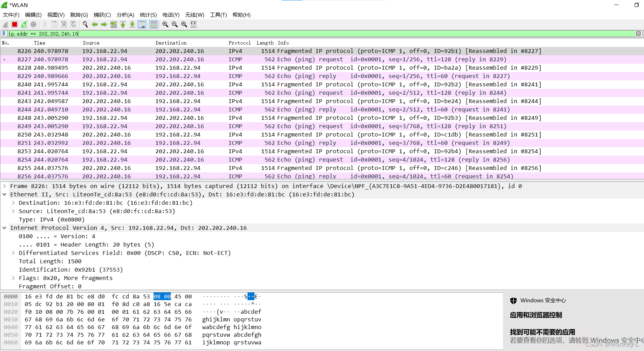The width and height of the screenshot is (644, 351).
Task: Close this capture file icon
Action: 64,24
